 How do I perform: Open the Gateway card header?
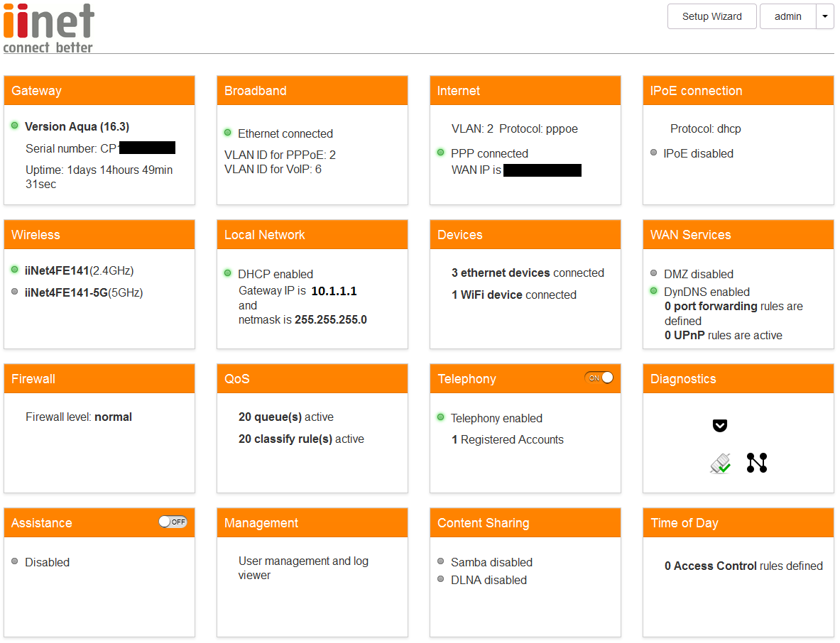tap(99, 90)
